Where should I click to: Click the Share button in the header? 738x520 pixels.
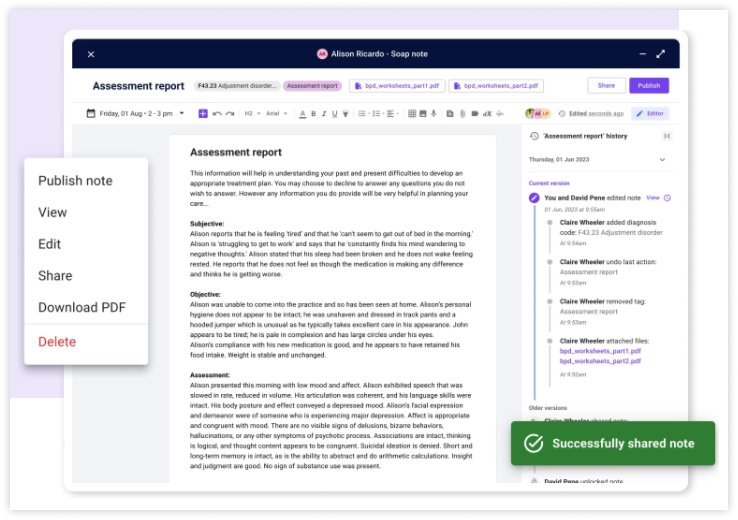click(606, 86)
